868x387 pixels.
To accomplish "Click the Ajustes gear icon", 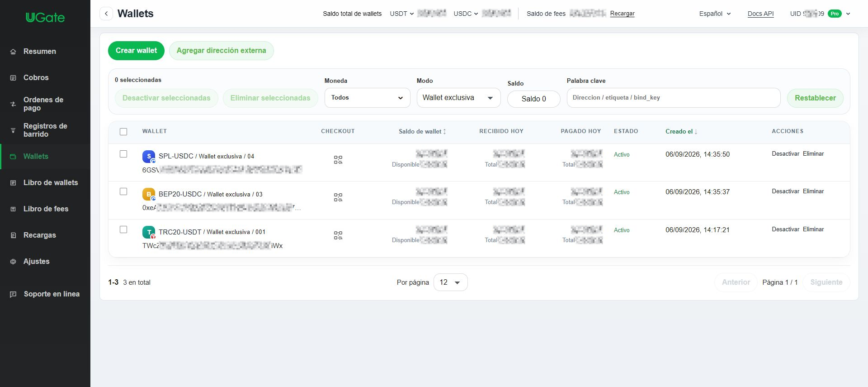I will (x=13, y=262).
